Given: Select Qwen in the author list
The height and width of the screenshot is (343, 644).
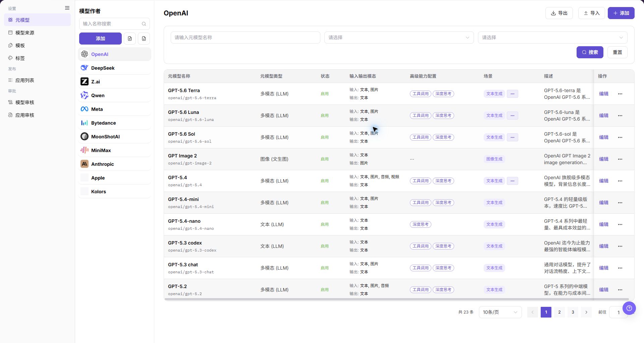Looking at the screenshot, I should [x=114, y=95].
